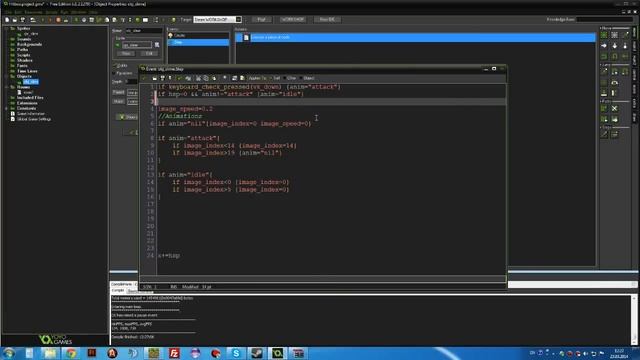This screenshot has width=640, height=360.
Task: Create a font using the T icon
Action: (x=122, y=20)
